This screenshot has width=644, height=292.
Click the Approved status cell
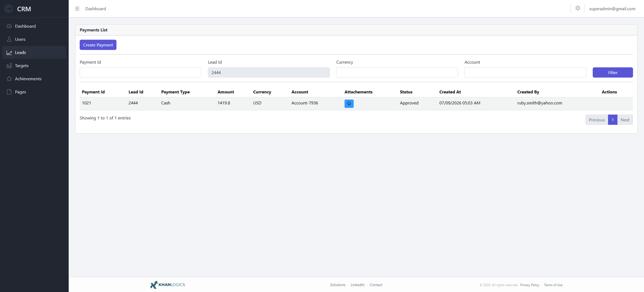pyautogui.click(x=409, y=103)
